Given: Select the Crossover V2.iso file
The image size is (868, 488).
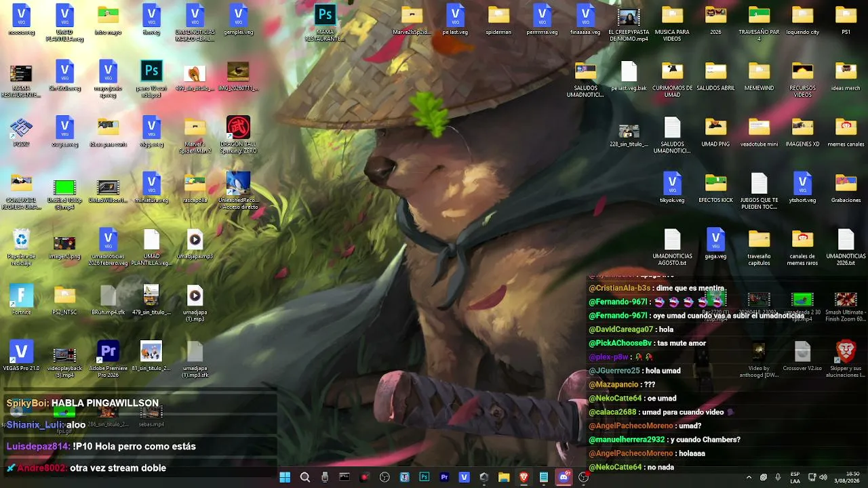Looking at the screenshot, I should tap(802, 356).
